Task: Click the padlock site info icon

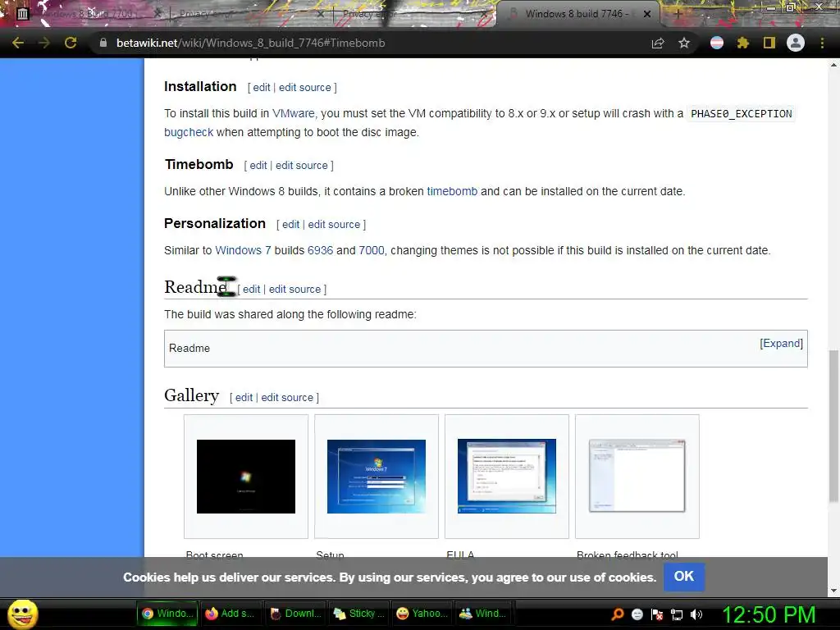Action: point(103,43)
